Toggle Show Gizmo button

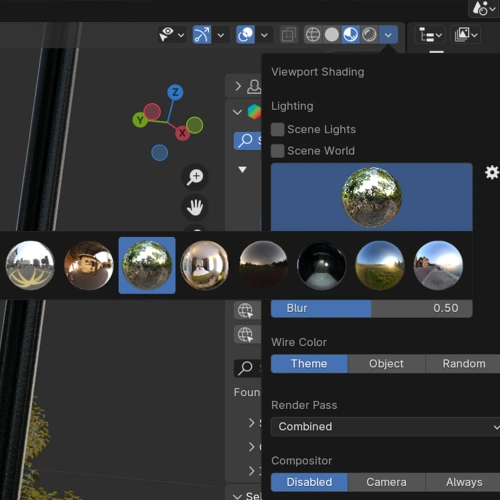202,35
